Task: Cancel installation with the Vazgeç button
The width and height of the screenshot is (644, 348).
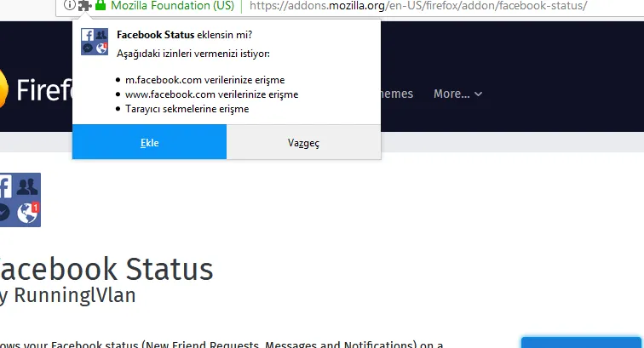Action: 303,142
